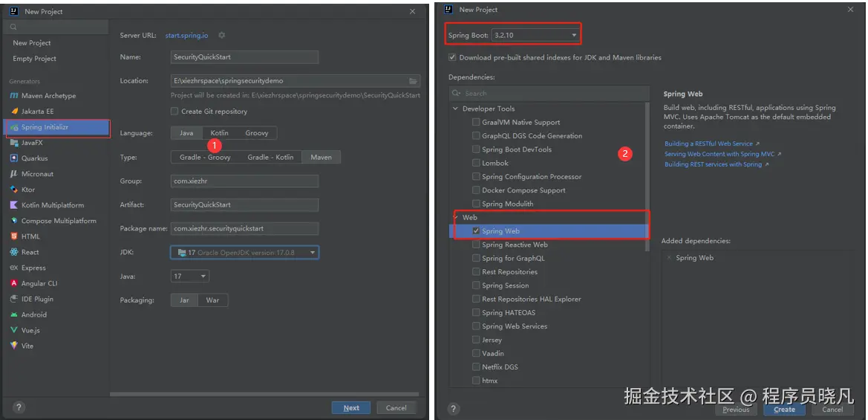Click the Create button
The width and height of the screenshot is (868, 420).
[784, 410]
